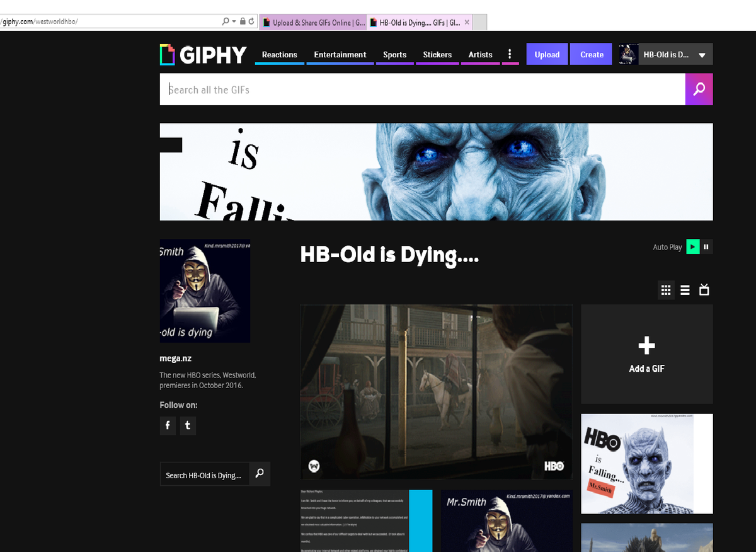756x552 pixels.
Task: Close the HB-Old is Dying browser tab
Action: pyautogui.click(x=467, y=22)
